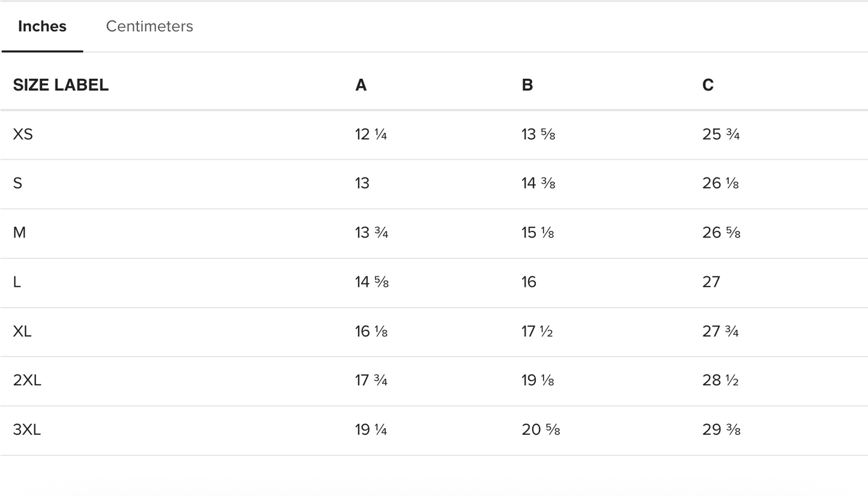The width and height of the screenshot is (868, 496).
Task: Select the XL value 17 ½
Action: point(537,331)
